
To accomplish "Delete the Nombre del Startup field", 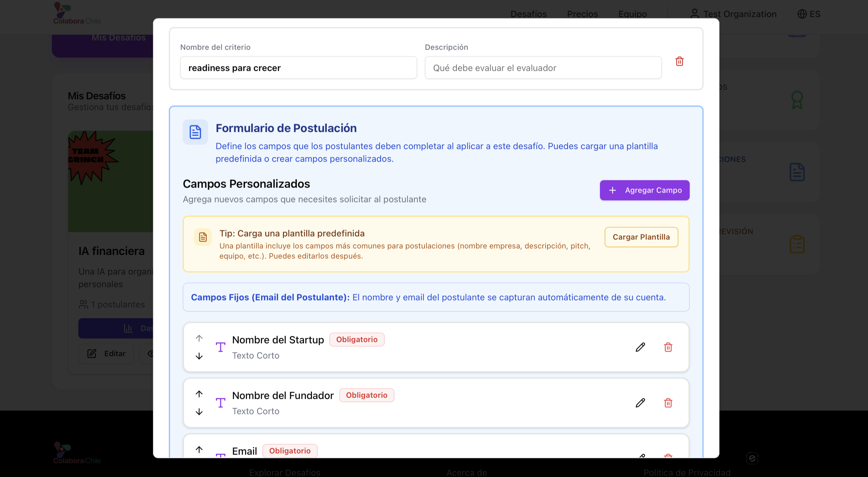I will 668,347.
